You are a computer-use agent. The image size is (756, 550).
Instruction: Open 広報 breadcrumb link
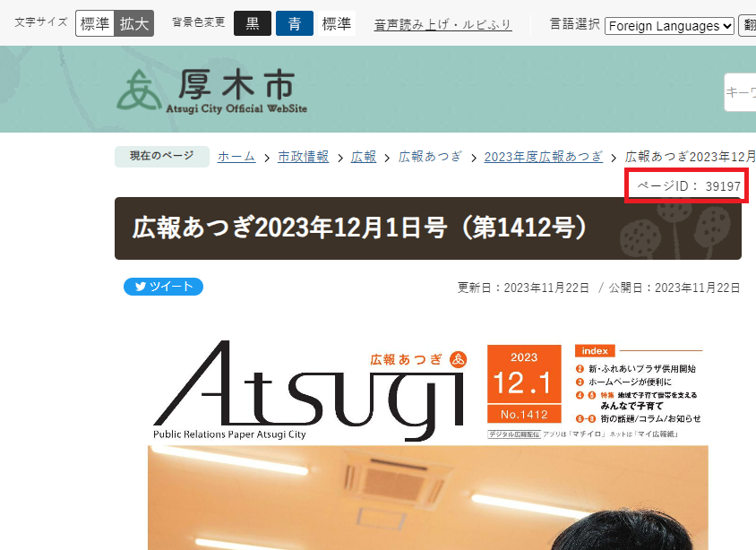point(364,157)
